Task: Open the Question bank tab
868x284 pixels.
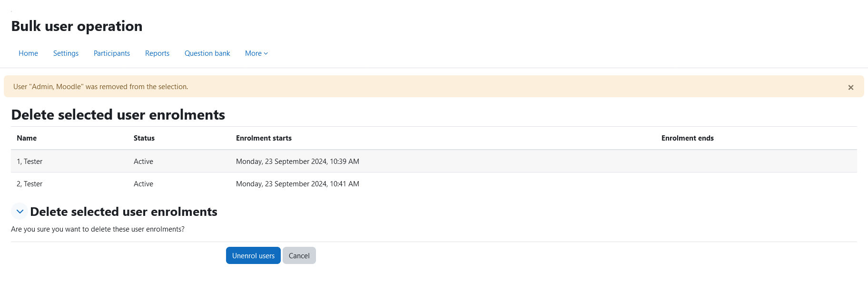Action: 207,53
